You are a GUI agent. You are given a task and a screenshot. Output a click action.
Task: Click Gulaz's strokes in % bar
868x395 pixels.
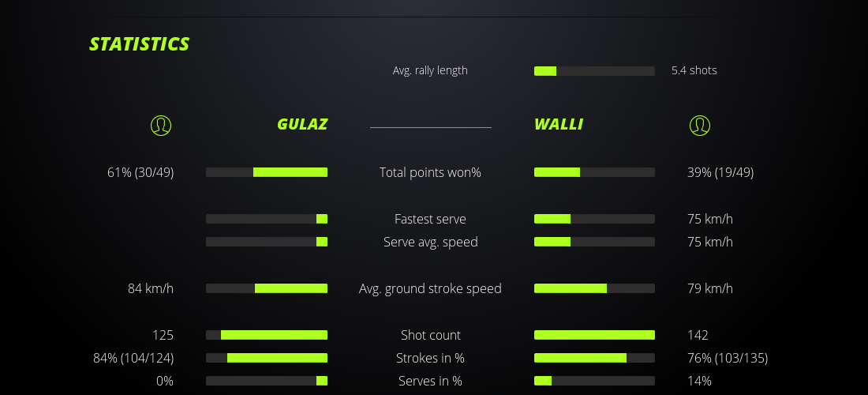point(267,358)
